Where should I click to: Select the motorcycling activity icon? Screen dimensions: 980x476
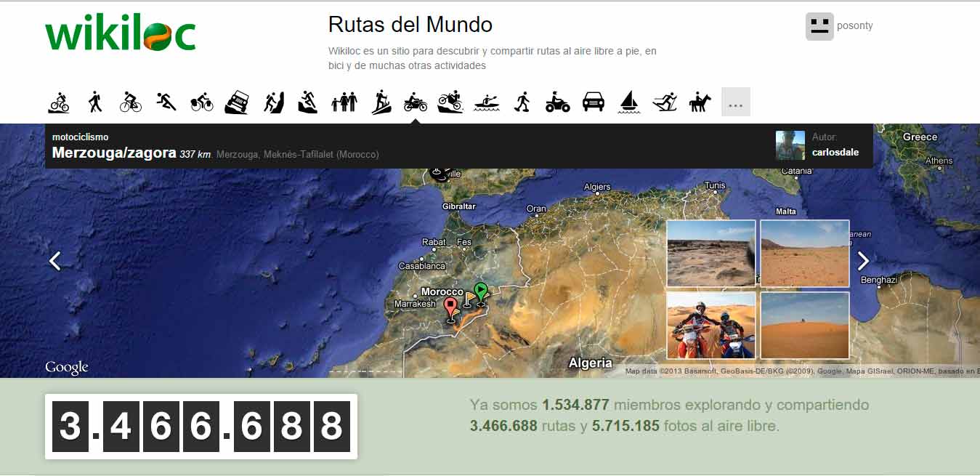point(415,102)
